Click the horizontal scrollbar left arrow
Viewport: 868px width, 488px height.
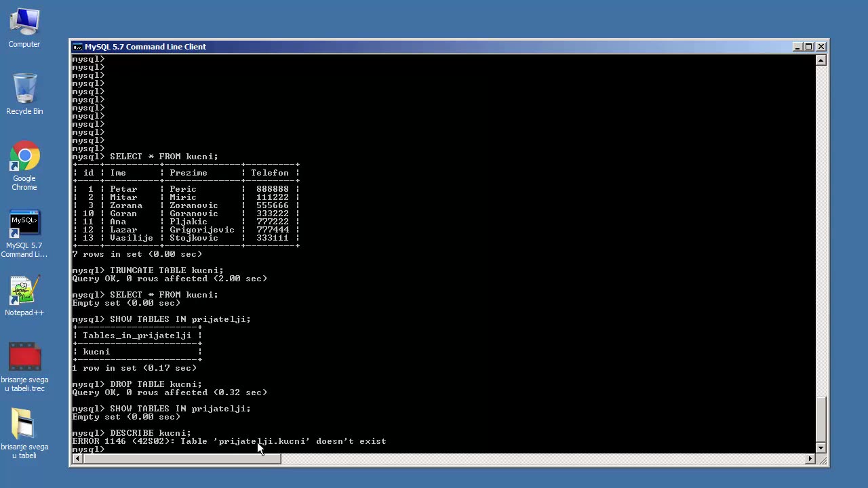(77, 459)
